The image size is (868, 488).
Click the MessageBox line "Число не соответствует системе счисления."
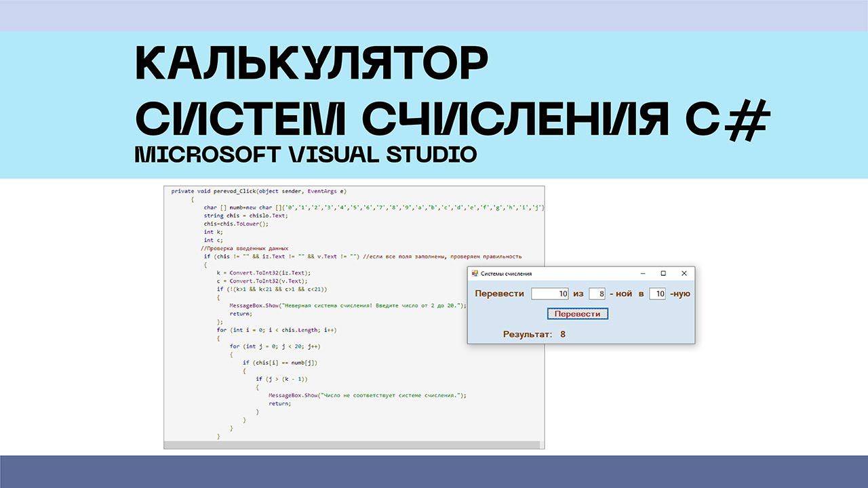368,395
